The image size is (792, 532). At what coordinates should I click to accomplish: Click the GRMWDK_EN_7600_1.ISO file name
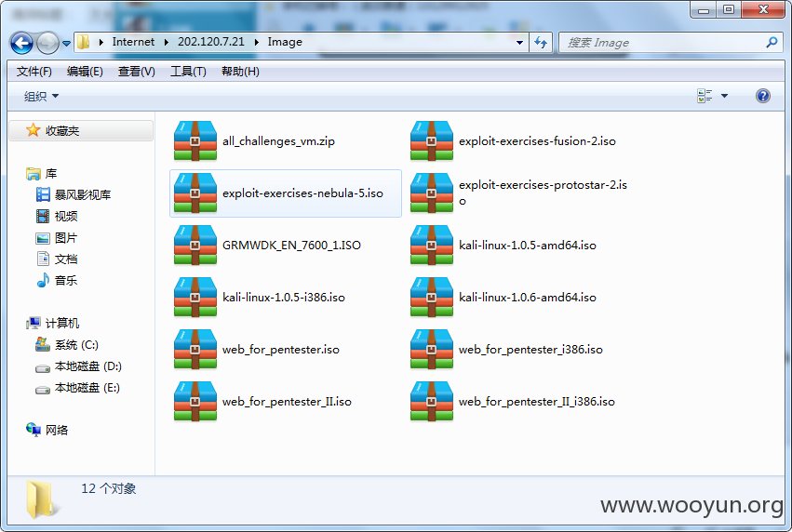(x=291, y=246)
